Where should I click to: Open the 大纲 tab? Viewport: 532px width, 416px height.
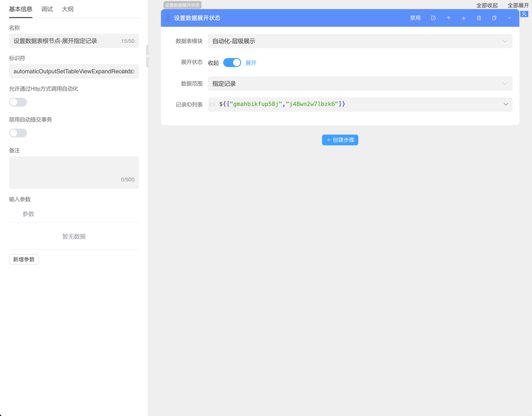click(68, 9)
